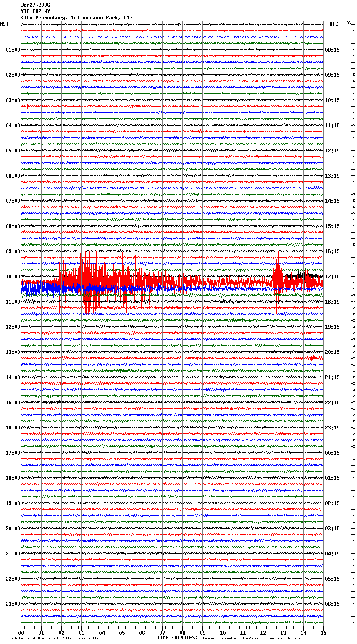Screen dimensions: 357x644
Task: Select the "18:00" MST time label
Action: pyautogui.click(x=13, y=478)
